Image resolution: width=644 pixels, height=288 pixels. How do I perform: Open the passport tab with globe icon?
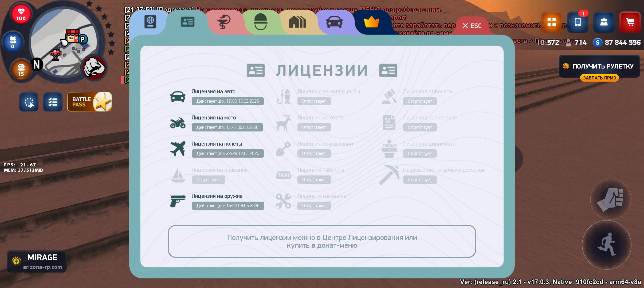(x=150, y=22)
